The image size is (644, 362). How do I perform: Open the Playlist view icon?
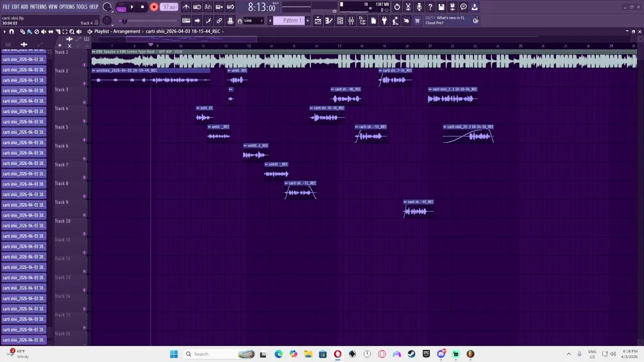click(318, 21)
